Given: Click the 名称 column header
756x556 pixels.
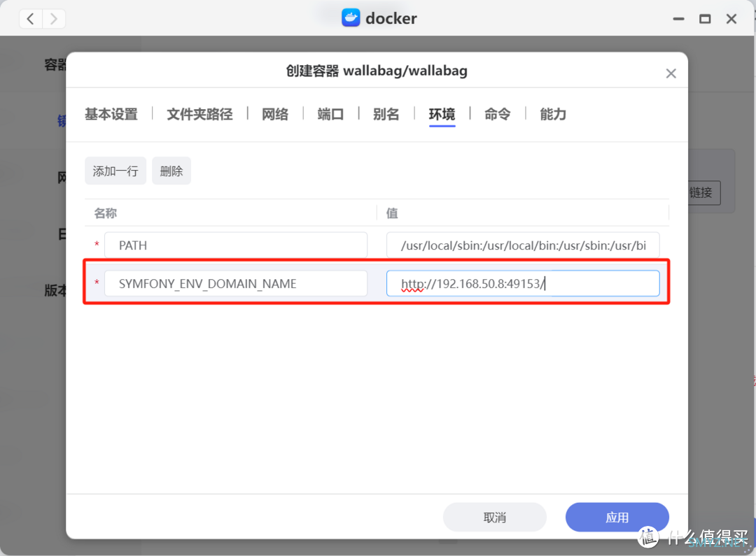Looking at the screenshot, I should (x=106, y=213).
